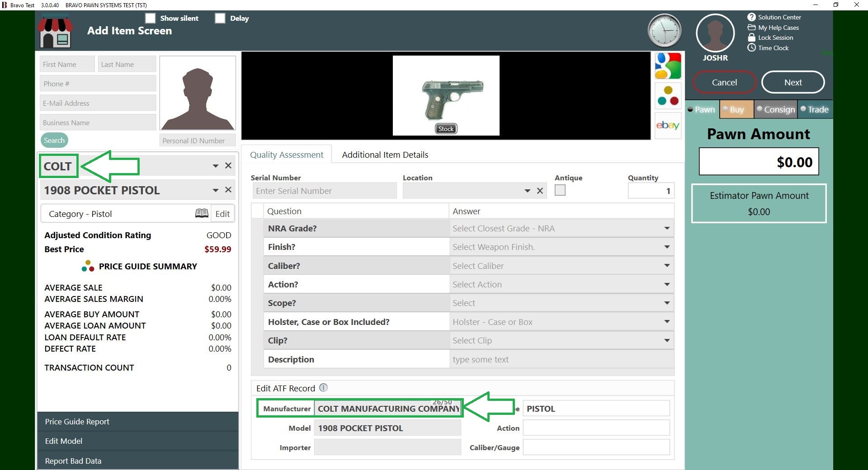Click the ATF Manufacturer field

(x=387, y=409)
